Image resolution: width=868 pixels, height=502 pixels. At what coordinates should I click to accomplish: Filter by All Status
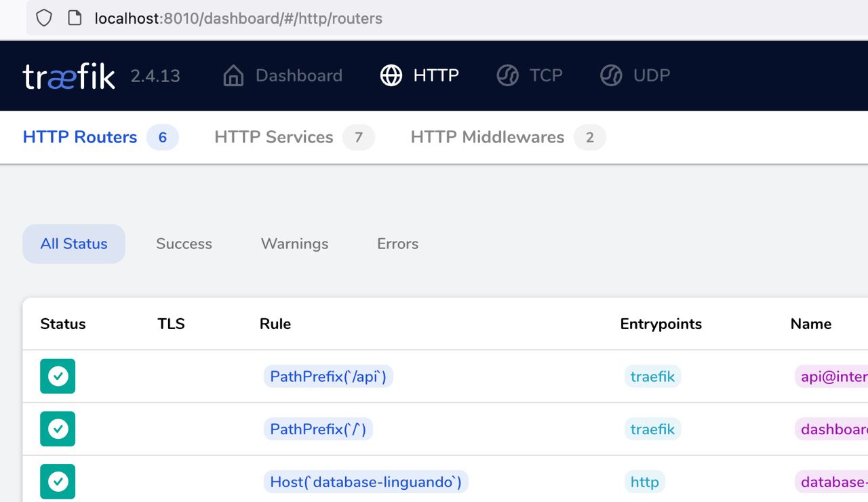(74, 244)
